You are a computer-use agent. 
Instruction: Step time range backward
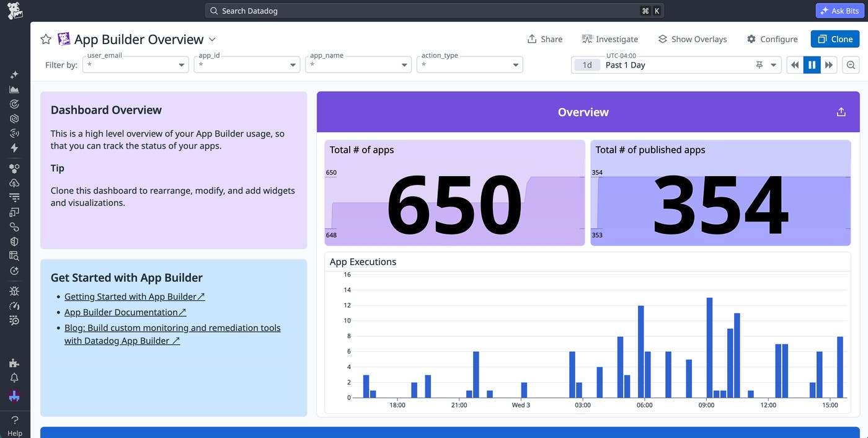point(795,65)
